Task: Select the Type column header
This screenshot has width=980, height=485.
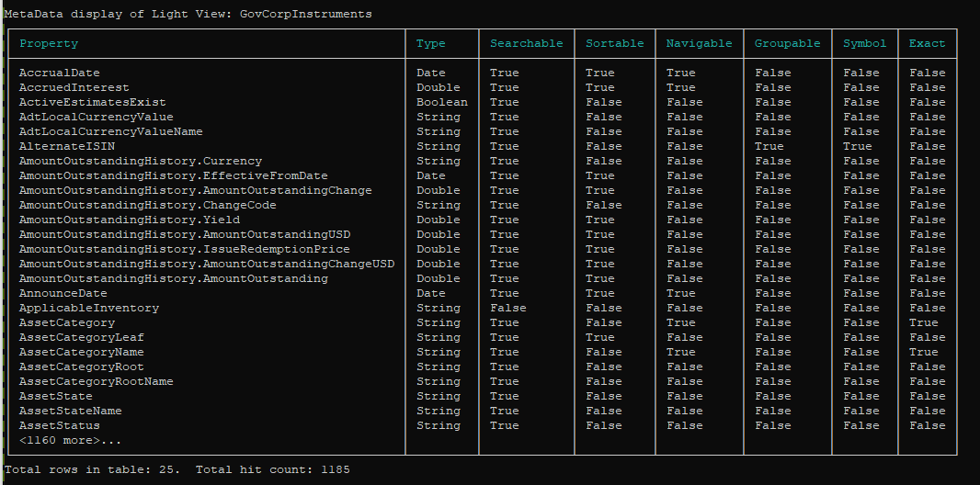Action: pos(430,44)
